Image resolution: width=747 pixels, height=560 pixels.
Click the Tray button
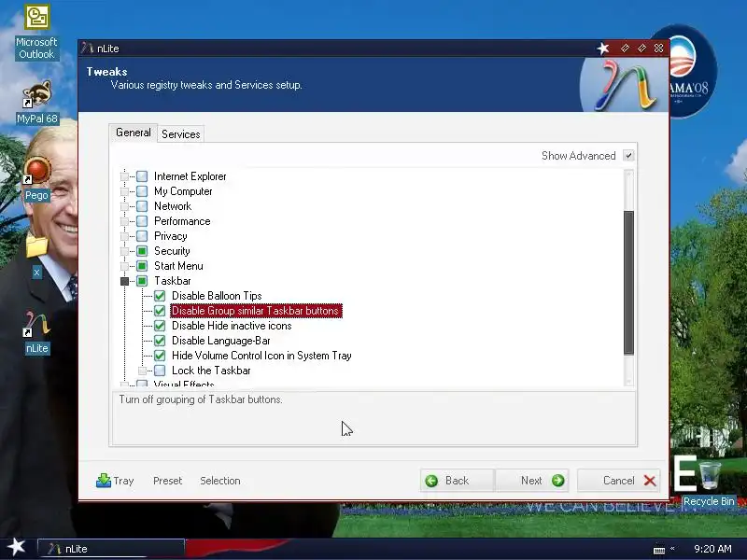pyautogui.click(x=115, y=481)
